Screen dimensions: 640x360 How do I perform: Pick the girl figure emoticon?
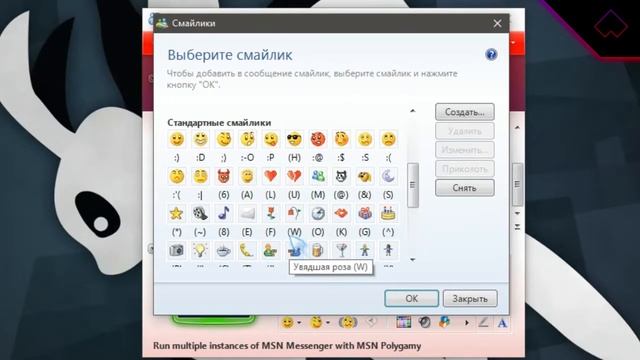388,250
